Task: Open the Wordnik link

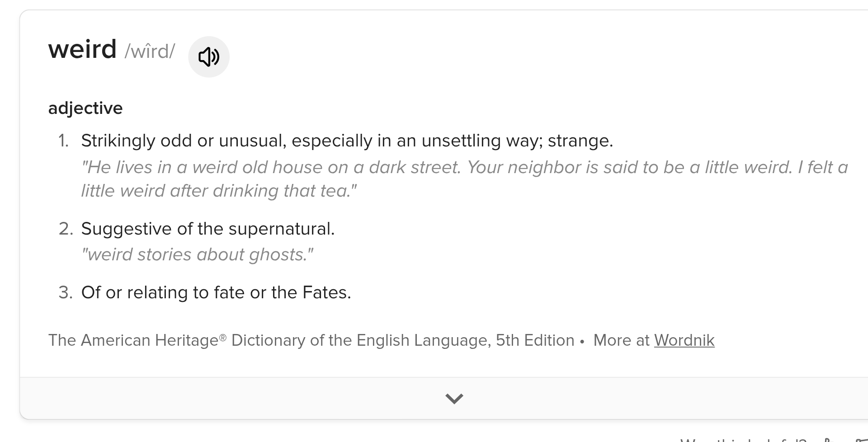Action: pyautogui.click(x=684, y=340)
